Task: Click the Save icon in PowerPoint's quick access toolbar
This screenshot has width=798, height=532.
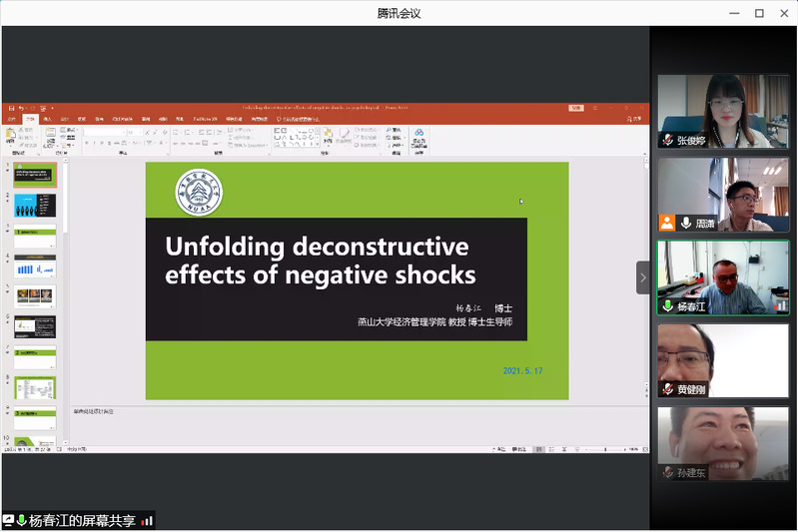Action: (10, 108)
